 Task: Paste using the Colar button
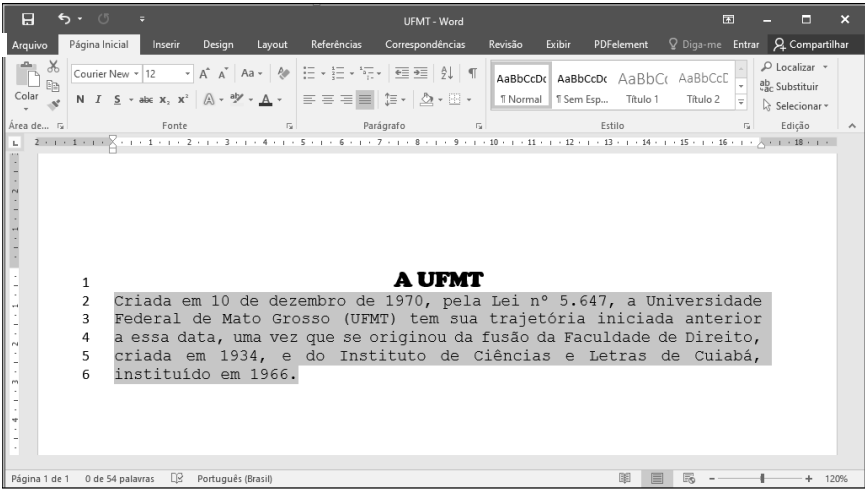pos(27,81)
